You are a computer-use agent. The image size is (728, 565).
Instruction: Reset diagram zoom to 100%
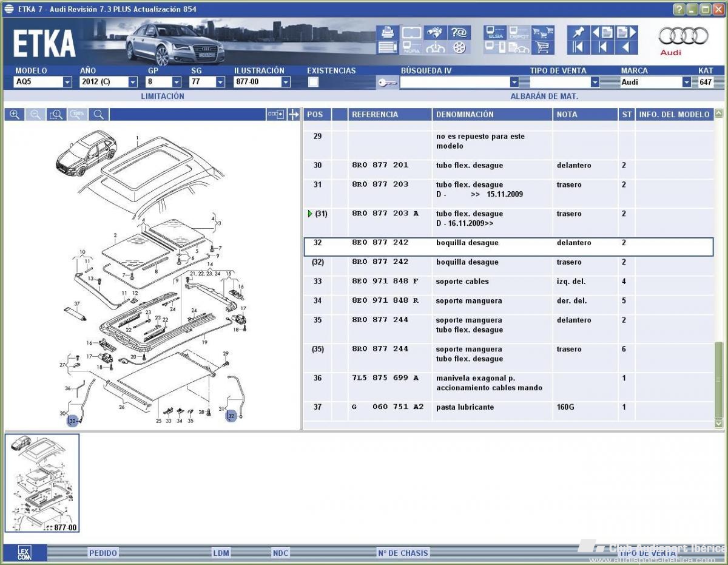77,114
